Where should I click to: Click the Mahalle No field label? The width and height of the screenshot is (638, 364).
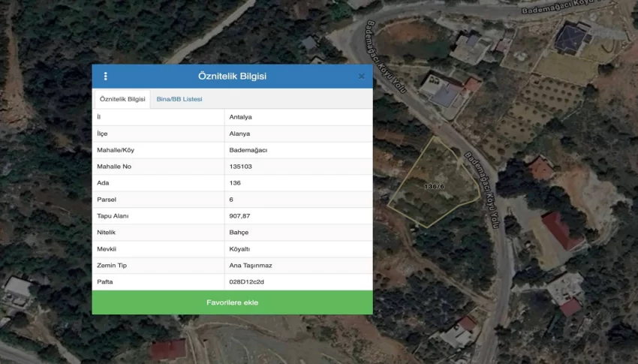(x=114, y=167)
